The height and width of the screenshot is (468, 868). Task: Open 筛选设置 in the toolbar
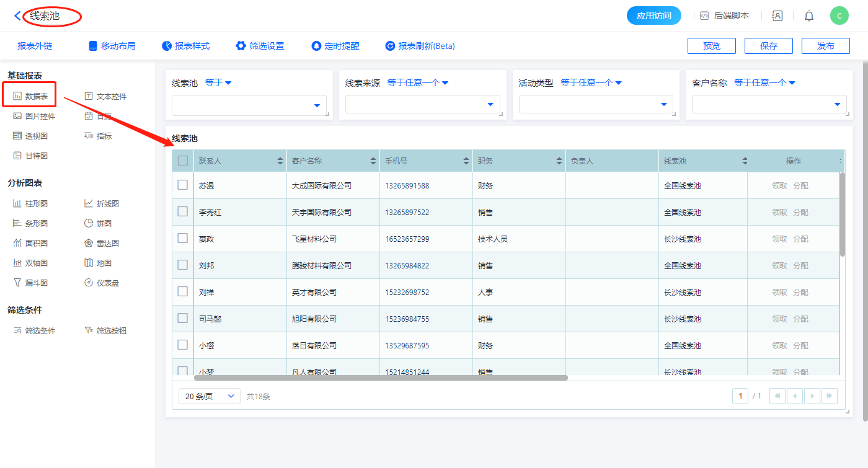pos(260,46)
